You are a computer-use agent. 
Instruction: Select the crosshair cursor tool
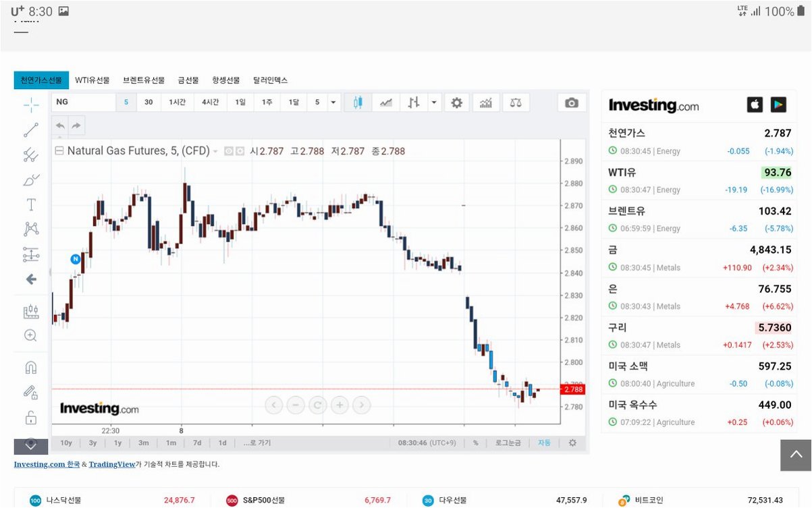click(x=31, y=105)
